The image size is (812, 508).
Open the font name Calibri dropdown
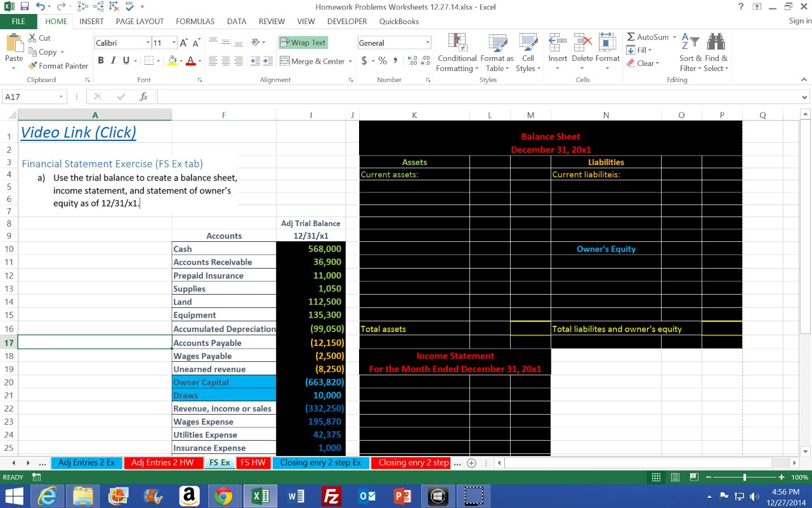coord(148,43)
